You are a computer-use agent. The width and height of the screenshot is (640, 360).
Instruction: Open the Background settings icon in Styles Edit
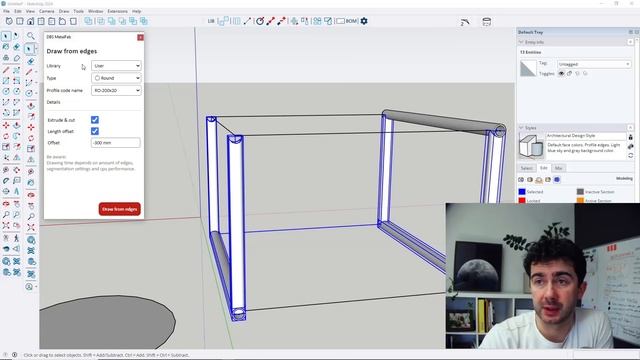tap(539, 180)
